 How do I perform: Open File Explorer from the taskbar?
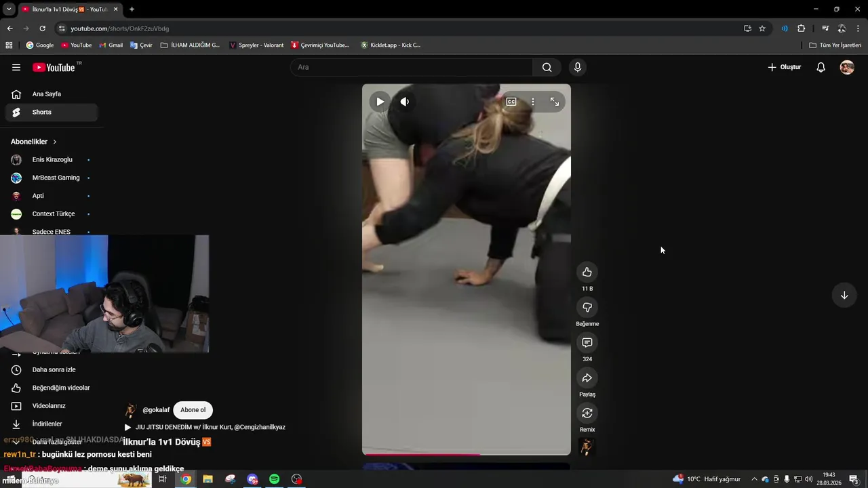208,479
